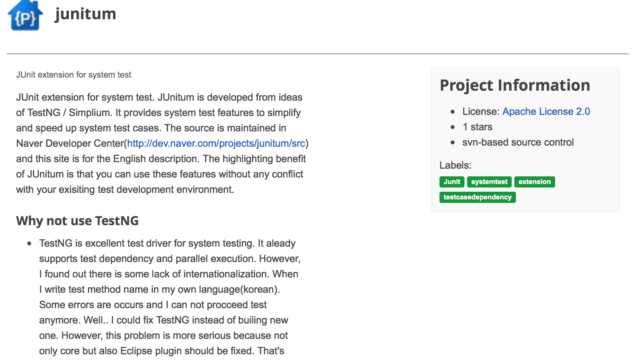Viewport: 640px width, 360px height.
Task: Click the Project Information heading
Action: pyautogui.click(x=515, y=85)
